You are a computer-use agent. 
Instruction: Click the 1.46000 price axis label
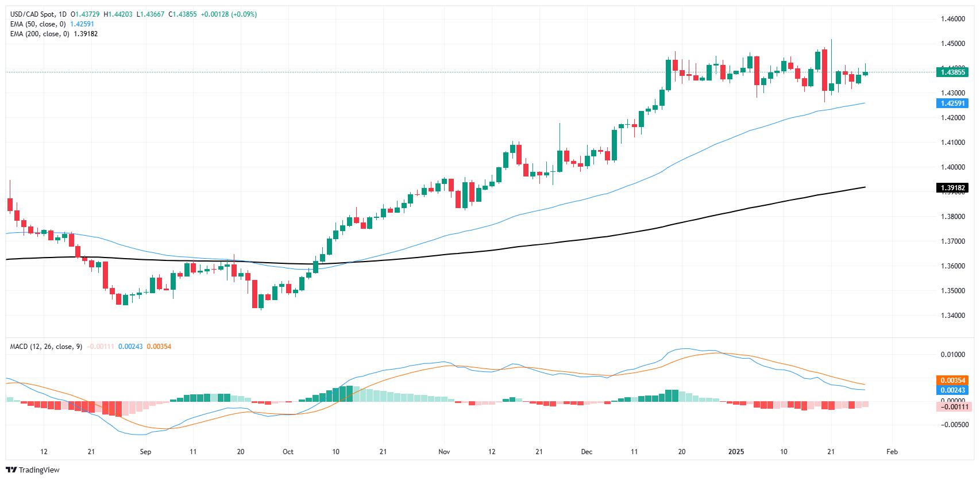952,19
